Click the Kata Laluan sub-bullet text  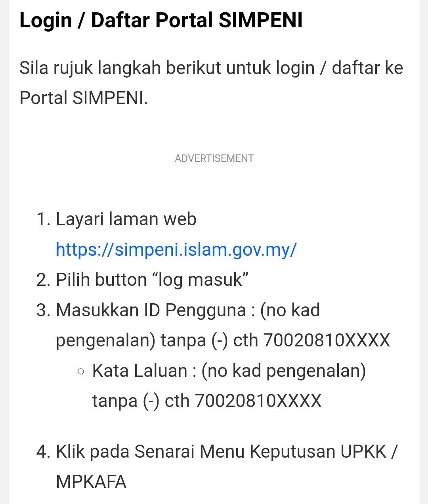point(229,386)
